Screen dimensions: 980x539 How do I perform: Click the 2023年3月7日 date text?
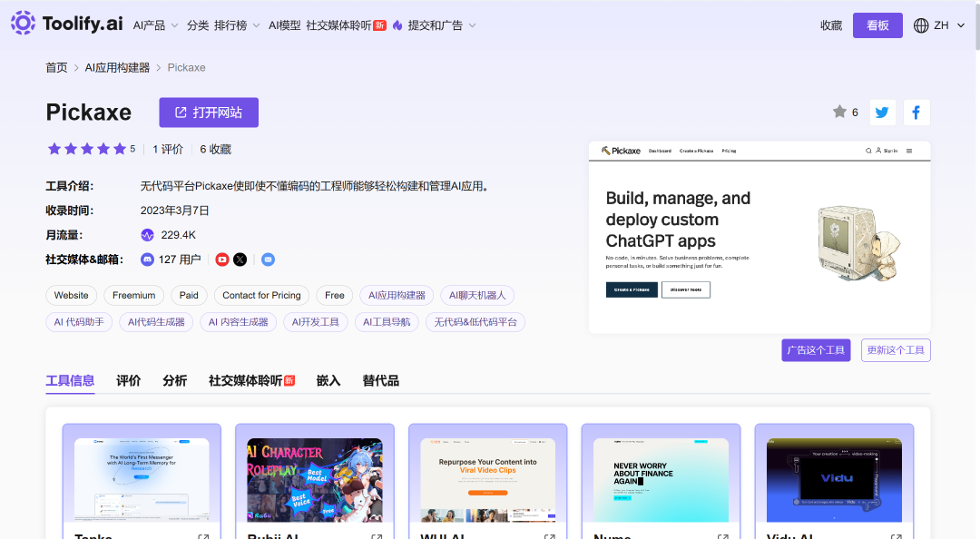click(174, 211)
